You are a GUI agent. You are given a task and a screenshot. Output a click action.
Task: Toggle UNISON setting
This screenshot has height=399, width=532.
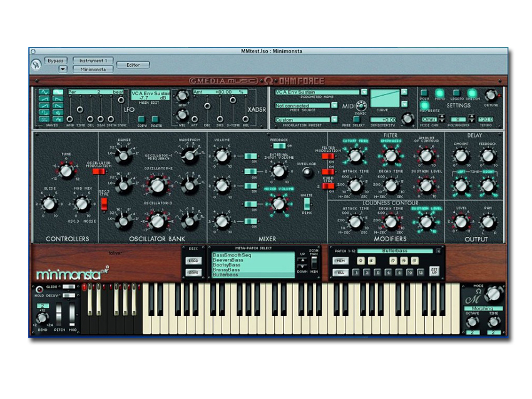click(x=472, y=93)
